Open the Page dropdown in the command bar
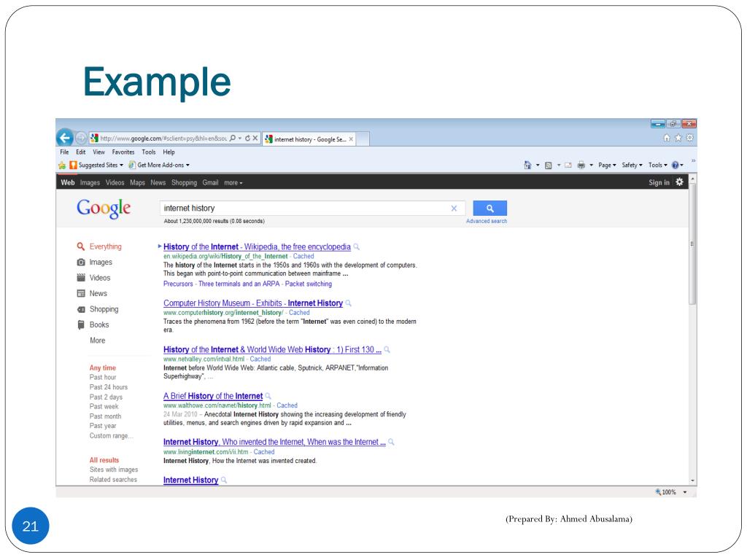747x560 pixels. [x=607, y=166]
